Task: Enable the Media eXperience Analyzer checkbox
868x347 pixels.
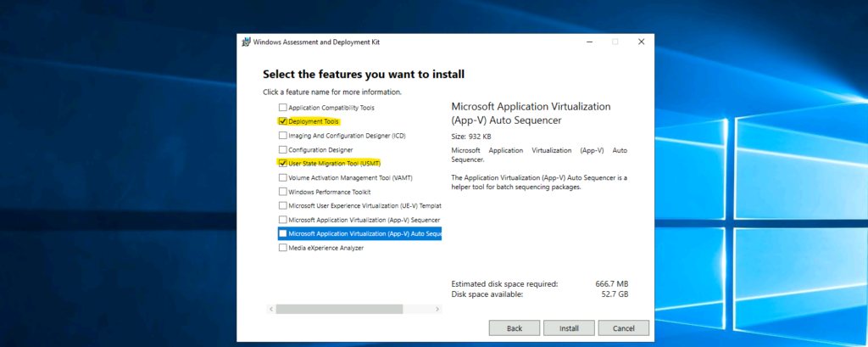Action: (283, 249)
